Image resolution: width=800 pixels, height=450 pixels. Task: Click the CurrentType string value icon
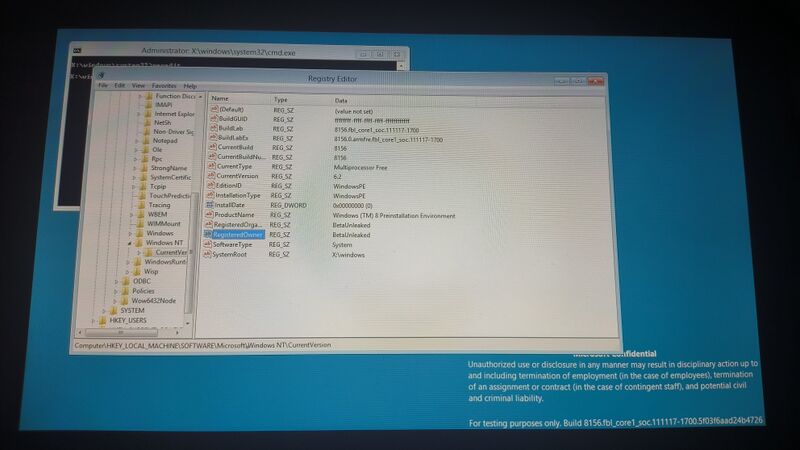click(x=212, y=166)
